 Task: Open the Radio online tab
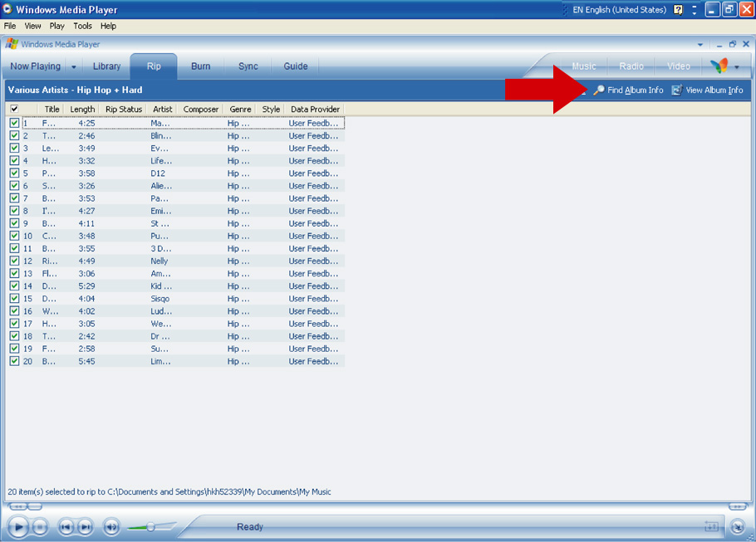click(x=631, y=66)
